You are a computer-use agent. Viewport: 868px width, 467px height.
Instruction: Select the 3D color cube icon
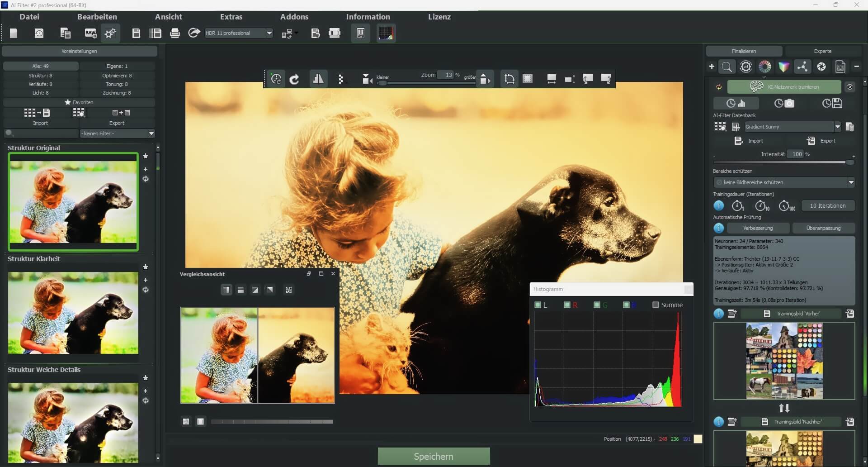[x=784, y=67]
